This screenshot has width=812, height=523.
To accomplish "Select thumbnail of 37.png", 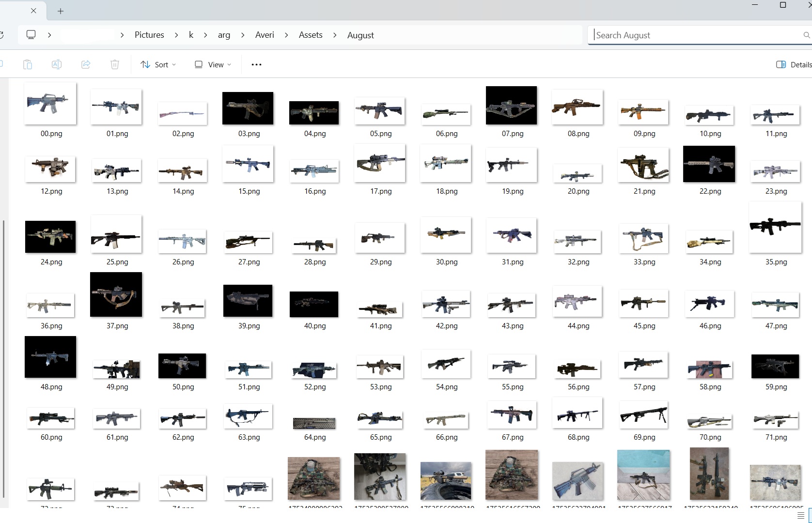I will pos(116,294).
